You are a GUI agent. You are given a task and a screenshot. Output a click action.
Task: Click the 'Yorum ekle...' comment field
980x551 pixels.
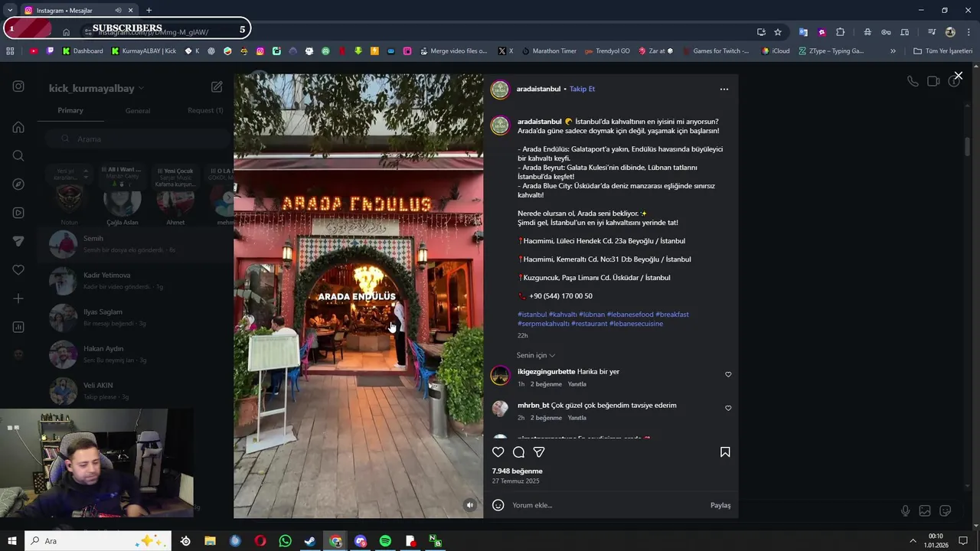(605, 505)
